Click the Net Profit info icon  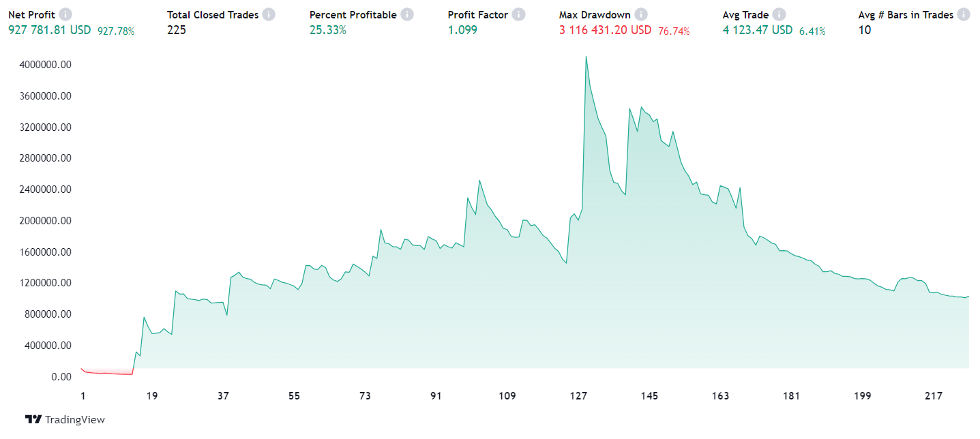pos(65,14)
